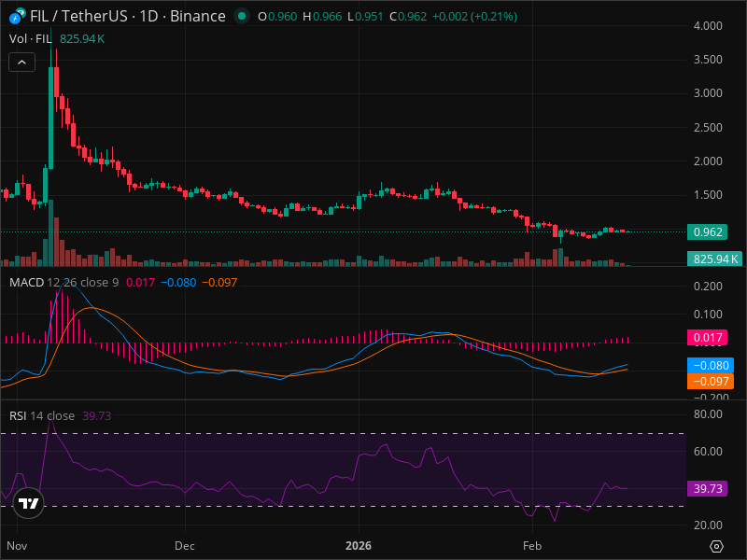Screen dimensions: 747x560
Task: Select the RSI 14 close legend
Action: coord(42,415)
